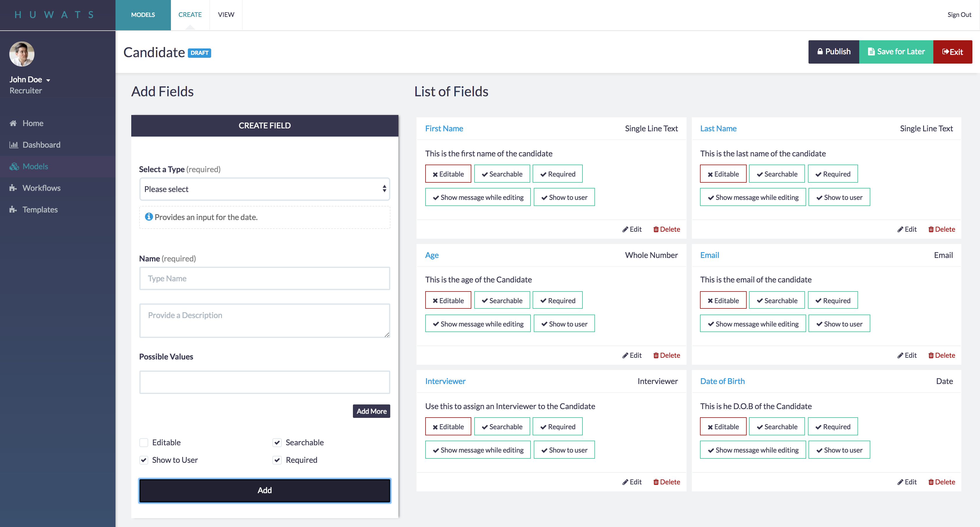Toggle Editable on Interviewer card
This screenshot has width=980, height=527.
click(448, 427)
